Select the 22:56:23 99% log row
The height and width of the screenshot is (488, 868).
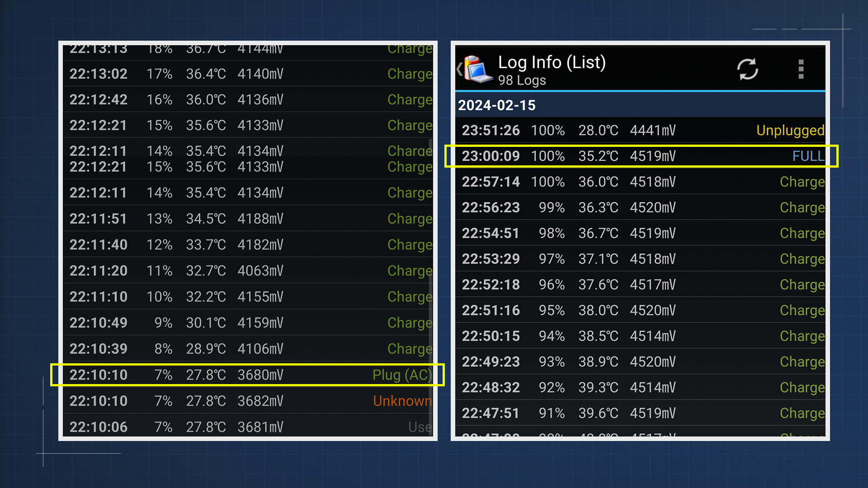point(640,207)
